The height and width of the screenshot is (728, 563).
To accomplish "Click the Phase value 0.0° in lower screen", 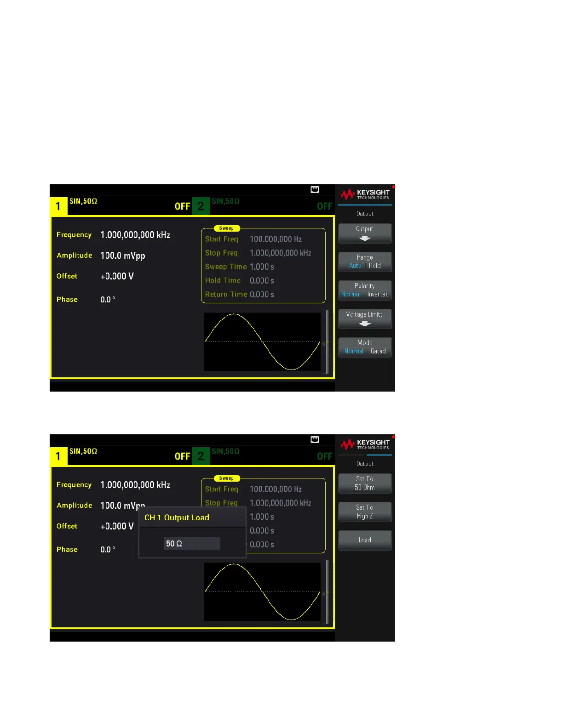I will pos(108,550).
